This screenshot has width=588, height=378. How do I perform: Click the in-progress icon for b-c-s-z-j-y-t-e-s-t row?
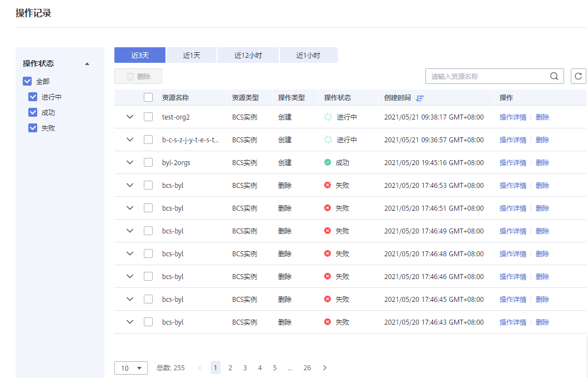(328, 140)
